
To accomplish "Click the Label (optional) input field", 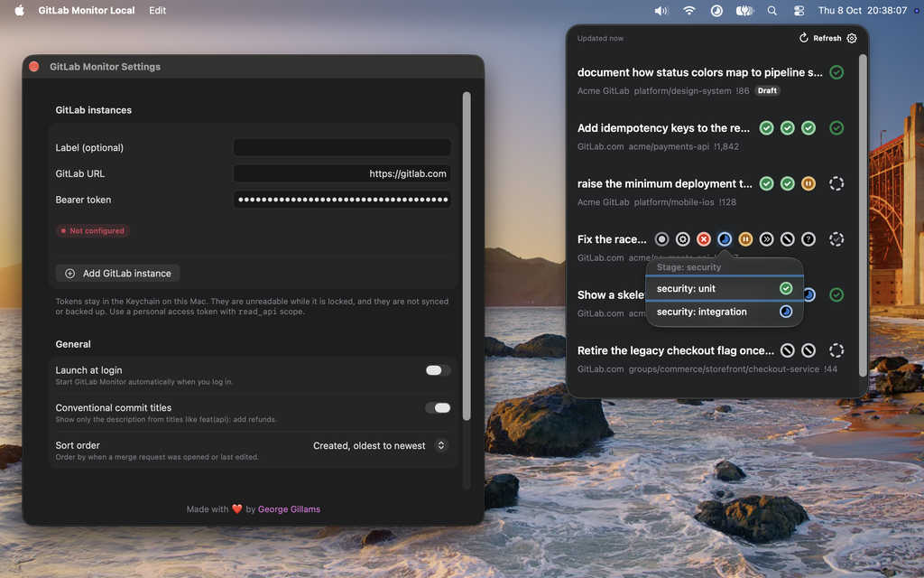I will tap(342, 147).
